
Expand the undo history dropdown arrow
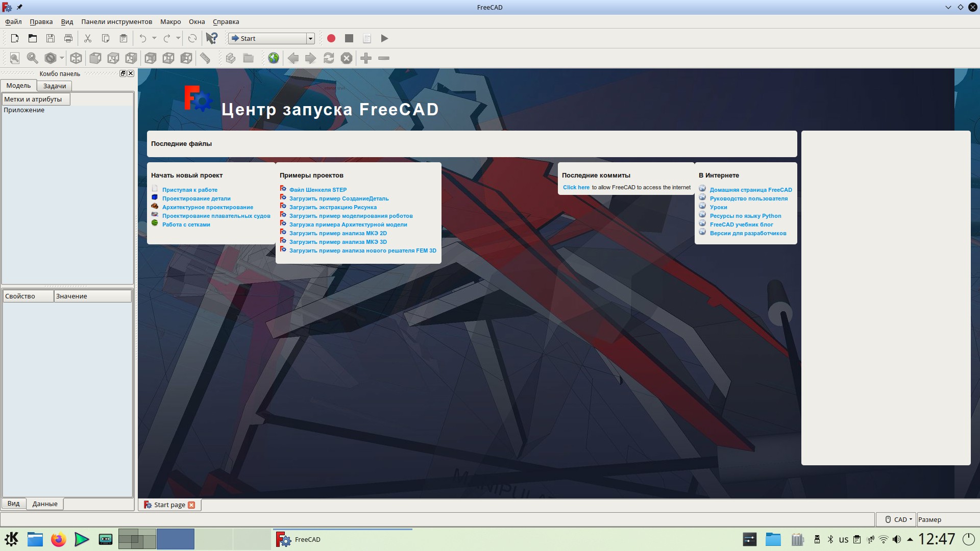(154, 38)
